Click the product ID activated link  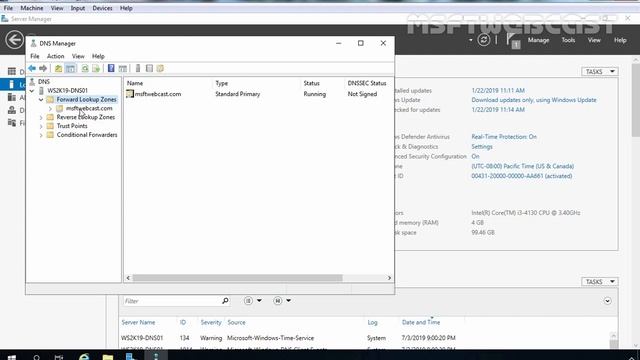click(x=522, y=176)
